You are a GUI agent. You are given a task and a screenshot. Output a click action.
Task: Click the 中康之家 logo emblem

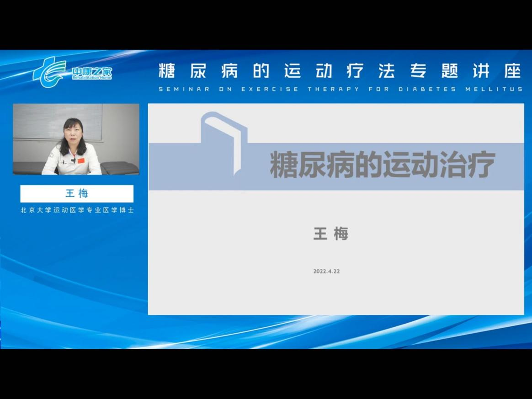pyautogui.click(x=49, y=72)
